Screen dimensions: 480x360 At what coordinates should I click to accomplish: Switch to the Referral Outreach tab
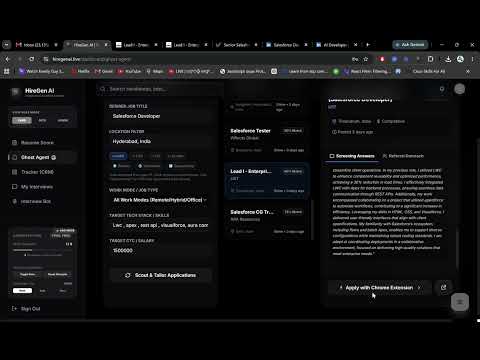coord(403,156)
